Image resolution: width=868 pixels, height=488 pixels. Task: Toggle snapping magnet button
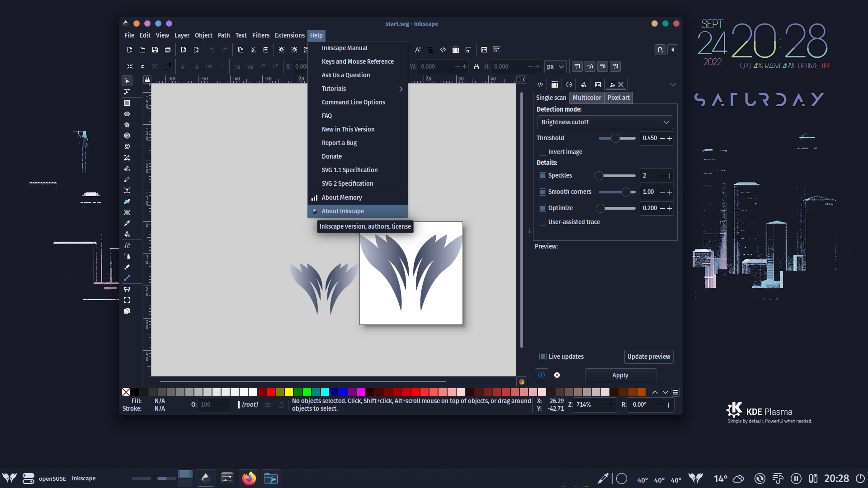coord(660,50)
